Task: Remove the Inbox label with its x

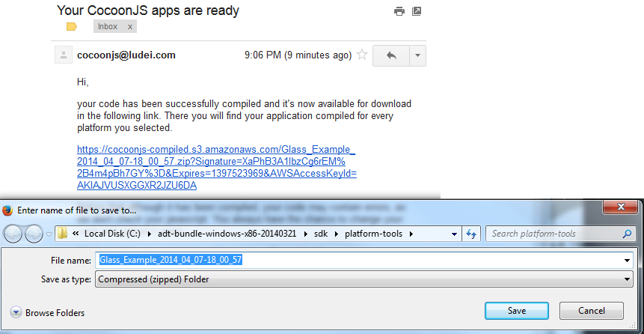Action: [129, 27]
